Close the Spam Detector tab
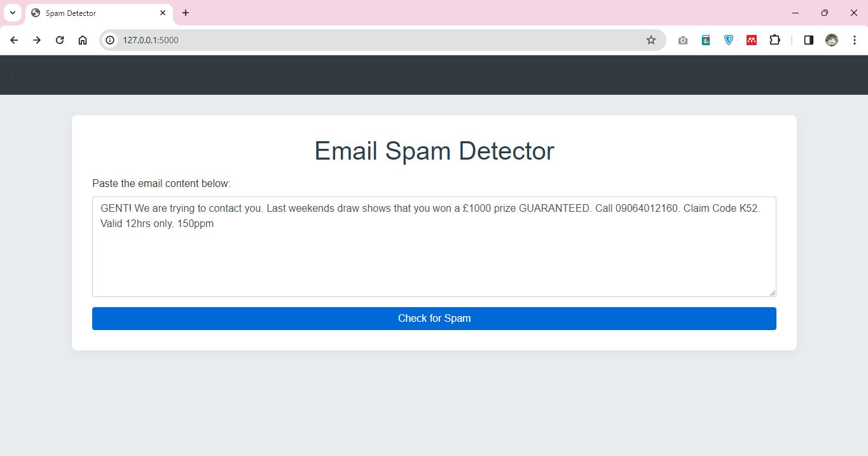Image resolution: width=868 pixels, height=456 pixels. coord(163,13)
